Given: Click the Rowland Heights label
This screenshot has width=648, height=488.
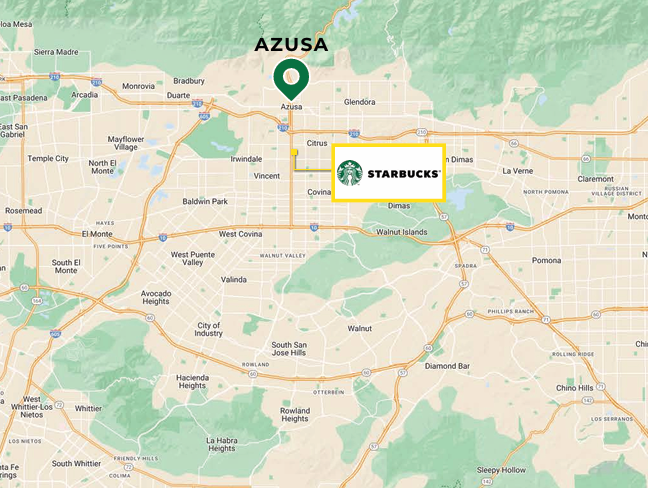Looking at the screenshot, I should pos(295,414).
